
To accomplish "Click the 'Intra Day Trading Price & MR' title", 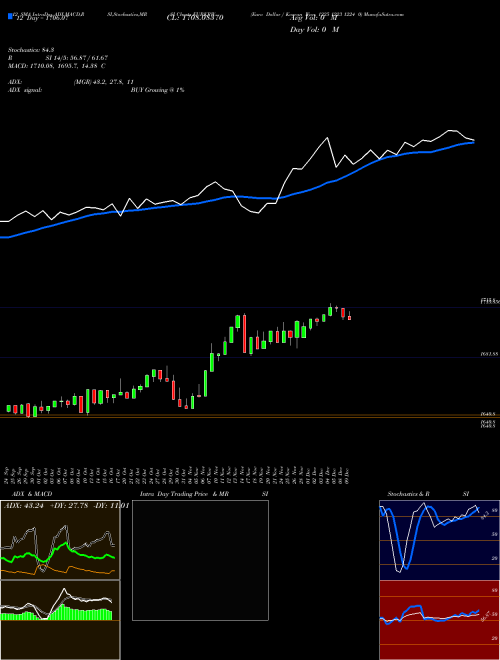I will click(184, 494).
